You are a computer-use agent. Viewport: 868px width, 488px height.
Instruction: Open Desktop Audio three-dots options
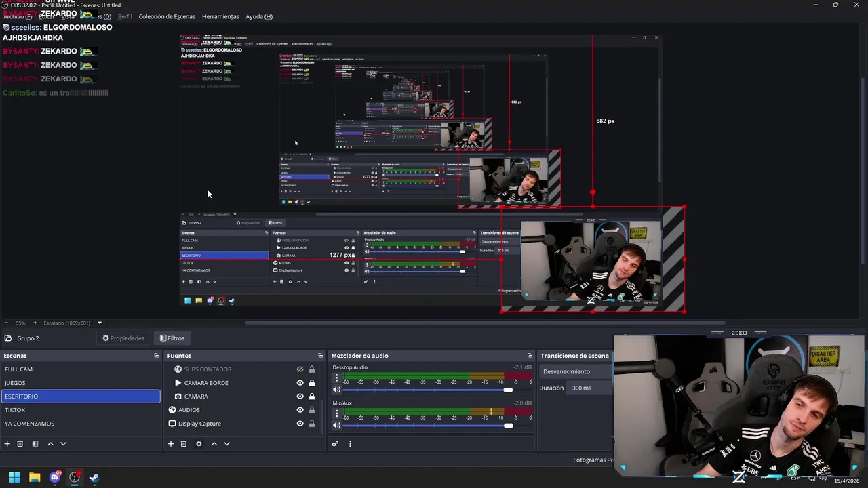(x=336, y=379)
